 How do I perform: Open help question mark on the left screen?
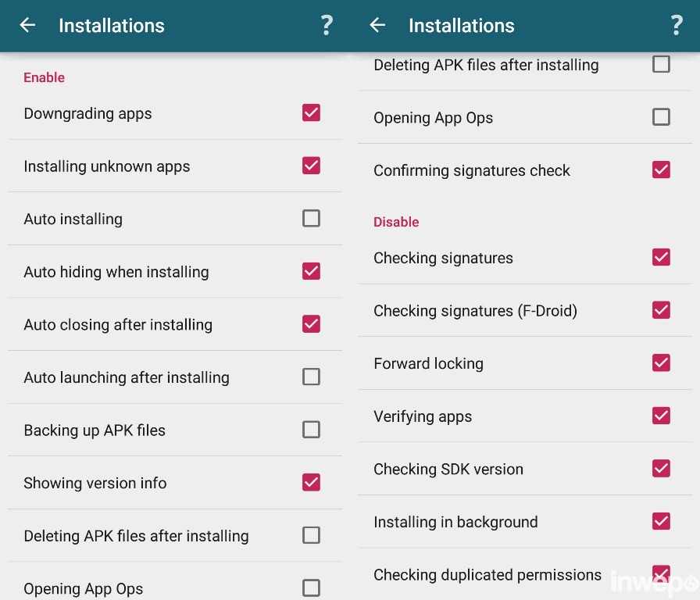click(x=327, y=25)
